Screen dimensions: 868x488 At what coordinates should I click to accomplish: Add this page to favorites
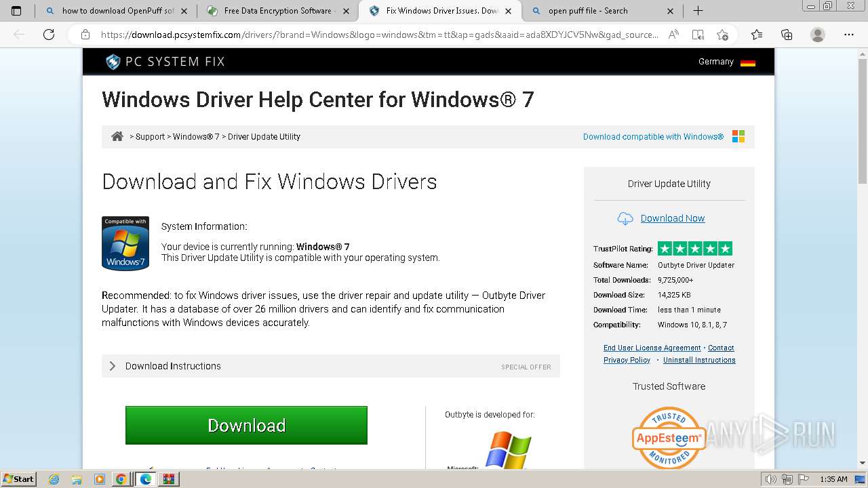coord(722,35)
